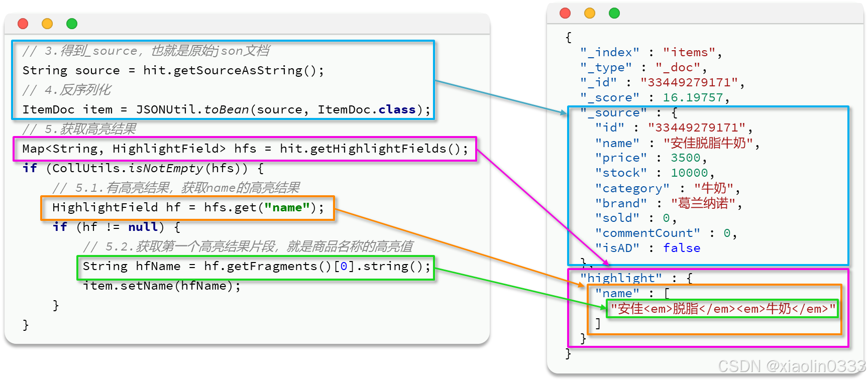Click the line 'String source = hit.getSourceAsString();'
868x381 pixels.
click(x=173, y=70)
